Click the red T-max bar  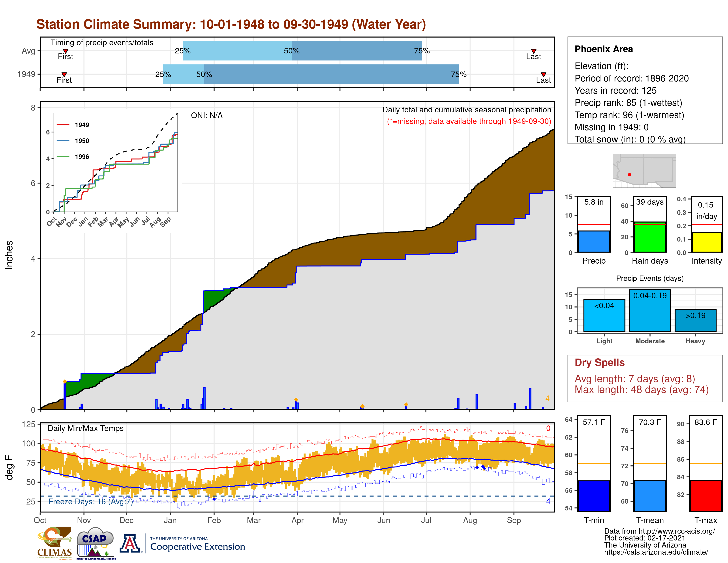point(706,496)
